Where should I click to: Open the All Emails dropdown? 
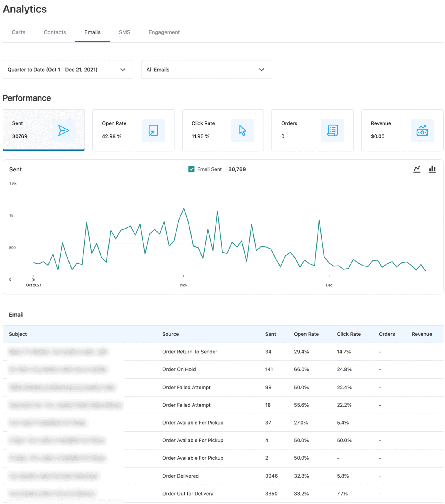coord(206,70)
